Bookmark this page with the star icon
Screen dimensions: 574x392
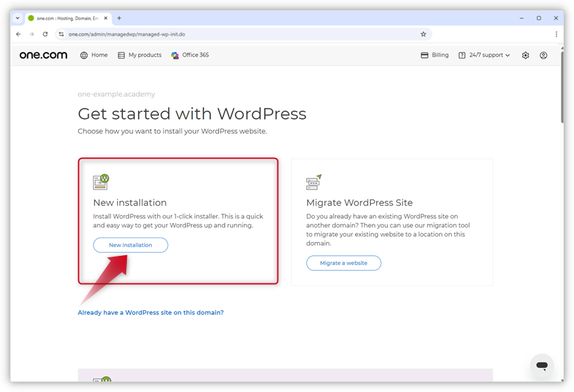tap(423, 34)
